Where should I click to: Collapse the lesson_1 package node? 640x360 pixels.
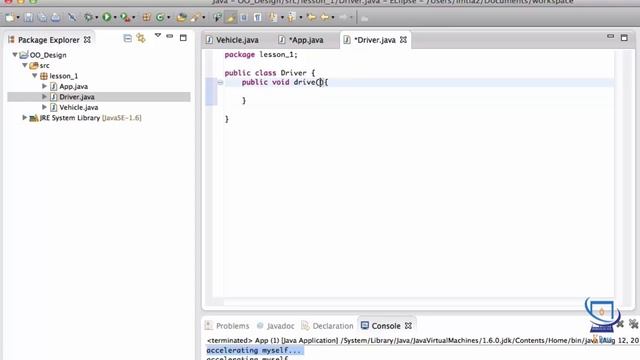[x=35, y=76]
